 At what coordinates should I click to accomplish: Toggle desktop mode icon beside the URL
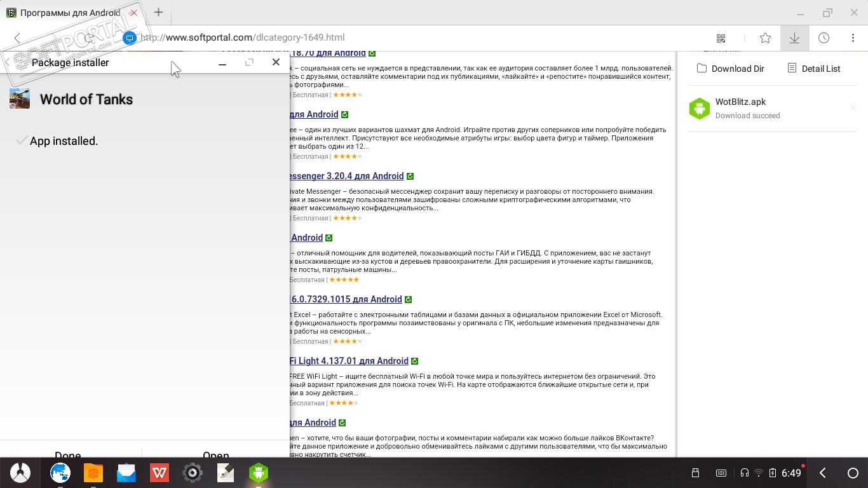130,38
